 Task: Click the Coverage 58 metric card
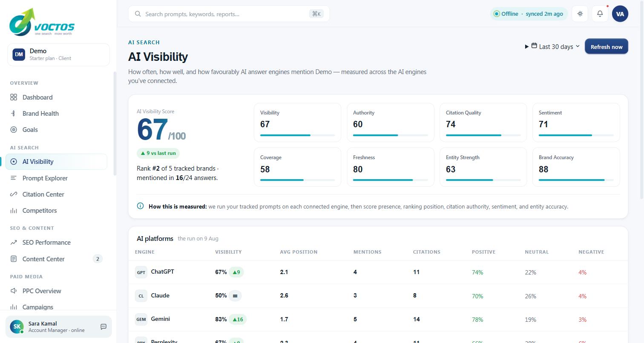[298, 167]
